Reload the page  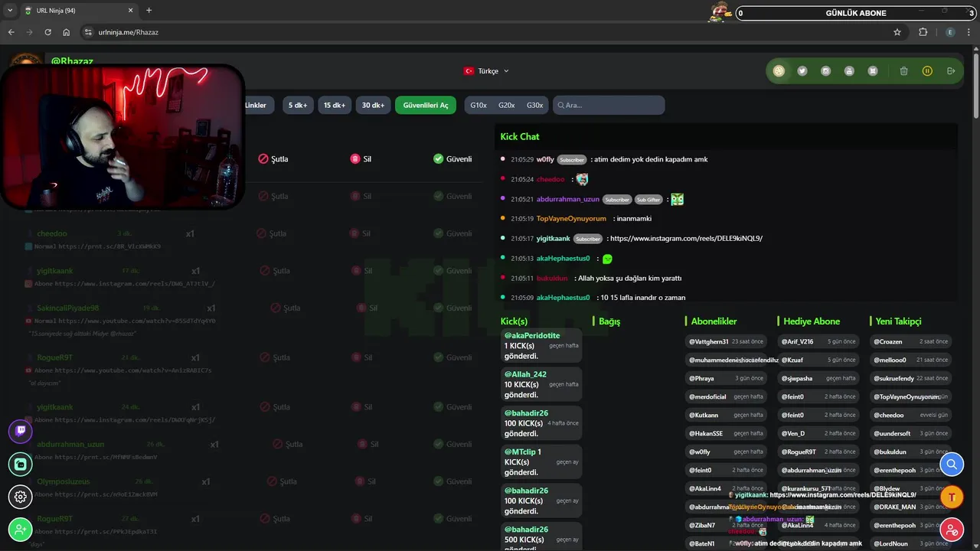(47, 32)
